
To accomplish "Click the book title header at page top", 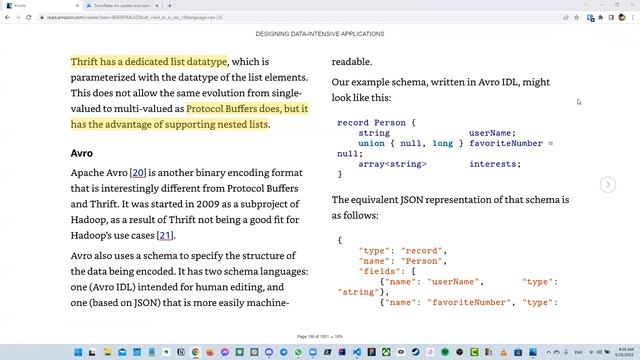I will (x=320, y=34).
